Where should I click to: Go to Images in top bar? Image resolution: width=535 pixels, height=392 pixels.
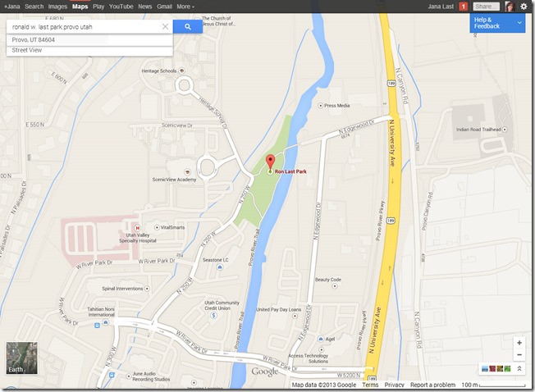(57, 7)
